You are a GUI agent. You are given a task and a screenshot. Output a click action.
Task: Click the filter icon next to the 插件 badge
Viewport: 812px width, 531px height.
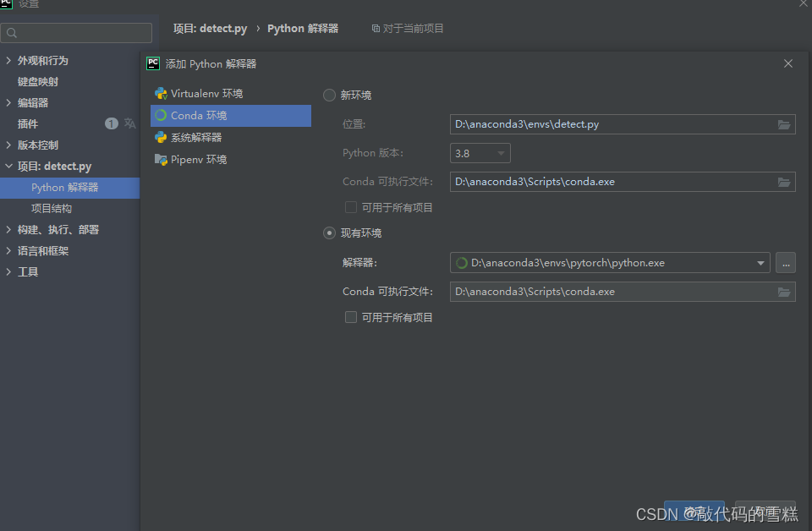[x=129, y=123]
